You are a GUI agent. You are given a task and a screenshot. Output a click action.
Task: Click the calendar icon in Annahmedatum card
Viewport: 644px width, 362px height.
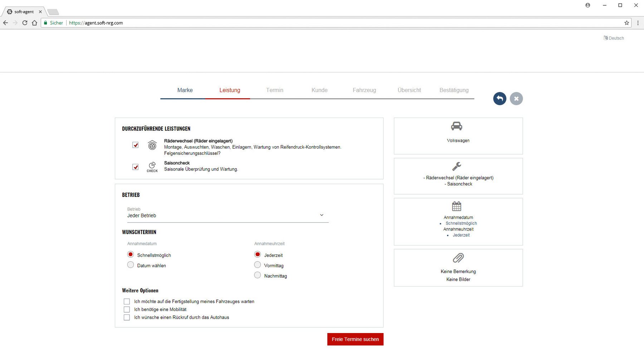coord(457,206)
